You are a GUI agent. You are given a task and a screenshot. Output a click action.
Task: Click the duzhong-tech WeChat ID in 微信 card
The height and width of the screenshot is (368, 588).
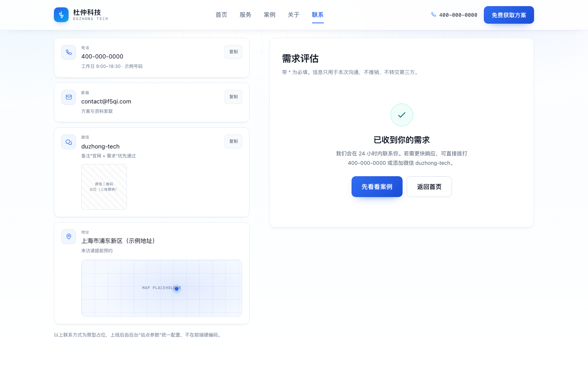coord(100,146)
